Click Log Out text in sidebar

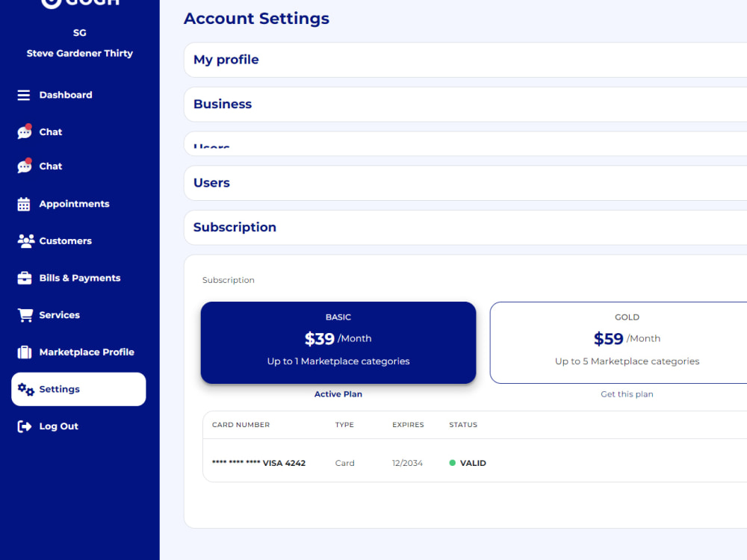(58, 426)
